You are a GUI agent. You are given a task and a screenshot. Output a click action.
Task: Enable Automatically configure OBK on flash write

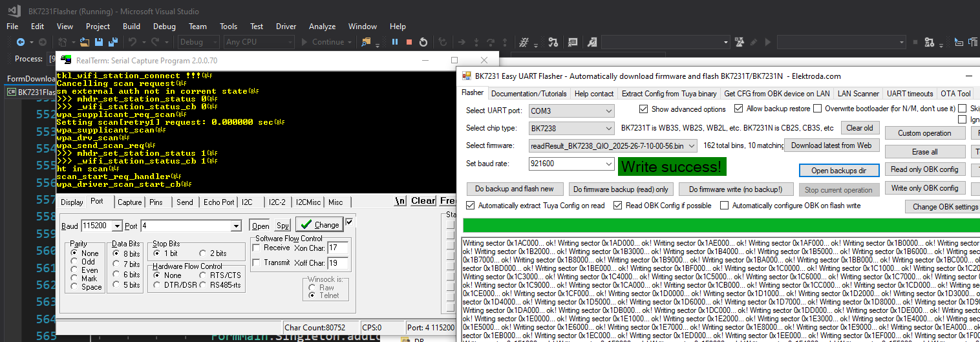pos(725,206)
